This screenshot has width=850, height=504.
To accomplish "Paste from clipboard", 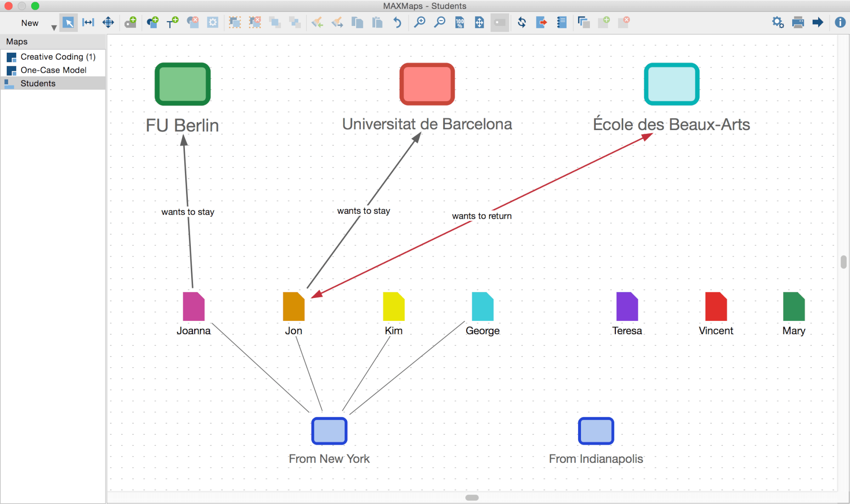I will coord(377,23).
